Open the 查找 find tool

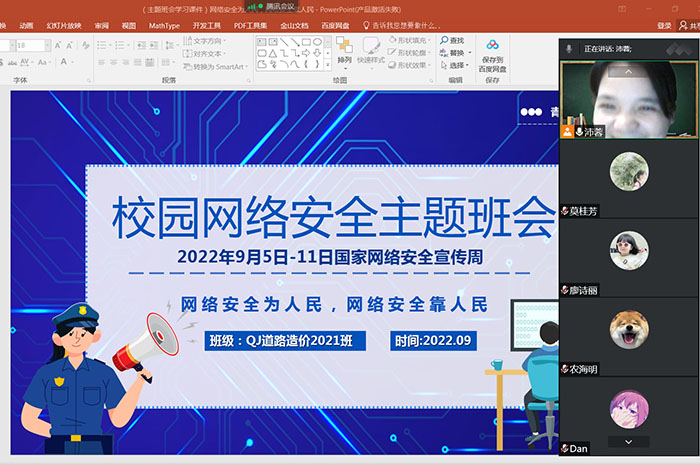tap(455, 40)
